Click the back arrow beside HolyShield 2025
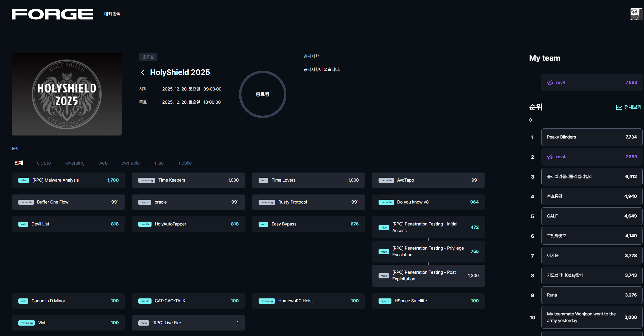The image size is (644, 336). pos(142,72)
